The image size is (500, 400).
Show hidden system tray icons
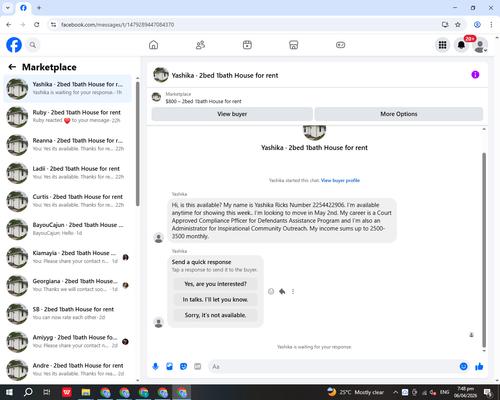coord(395,392)
